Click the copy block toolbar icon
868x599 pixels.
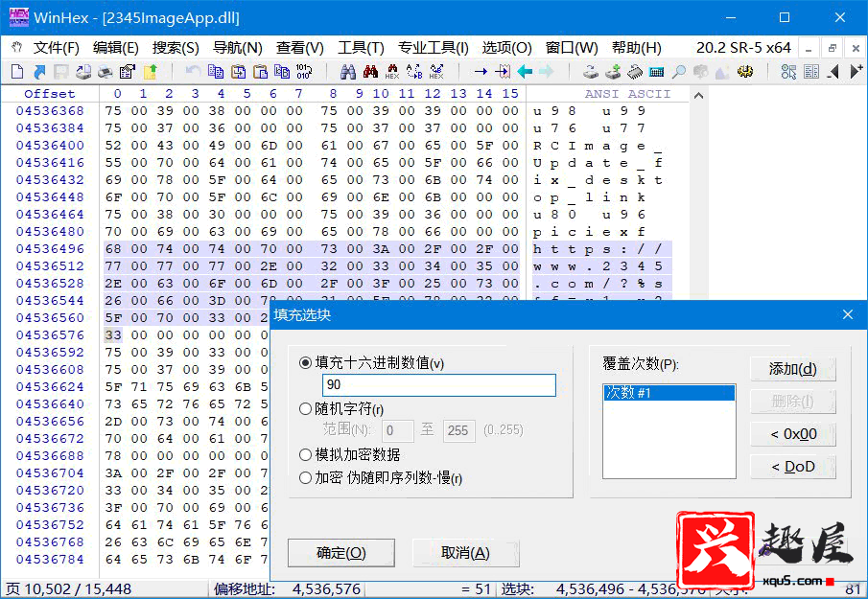point(216,71)
